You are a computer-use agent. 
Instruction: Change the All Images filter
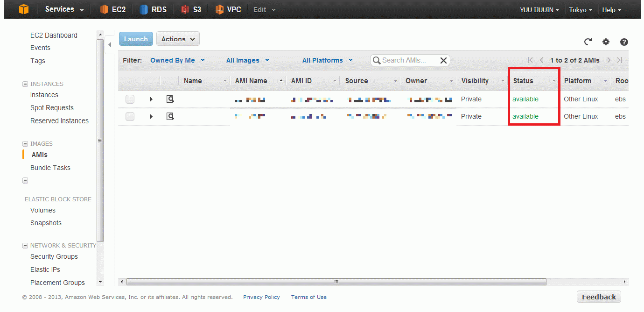pos(248,60)
